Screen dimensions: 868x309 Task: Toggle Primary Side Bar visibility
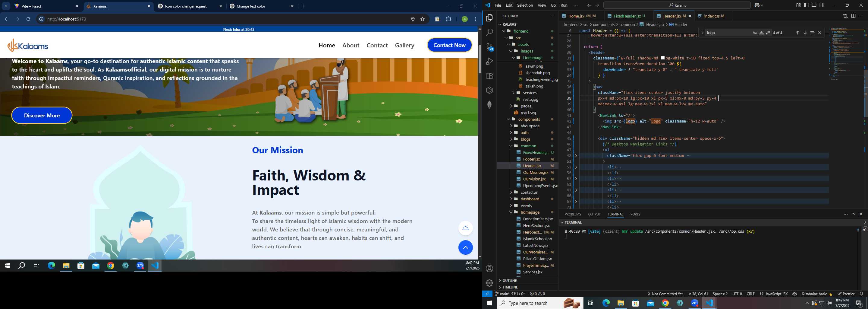806,5
